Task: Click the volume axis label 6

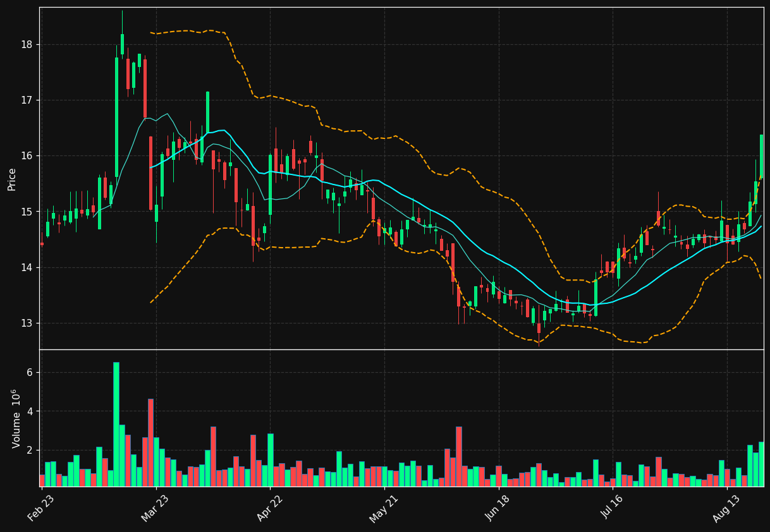Action: 30,373
